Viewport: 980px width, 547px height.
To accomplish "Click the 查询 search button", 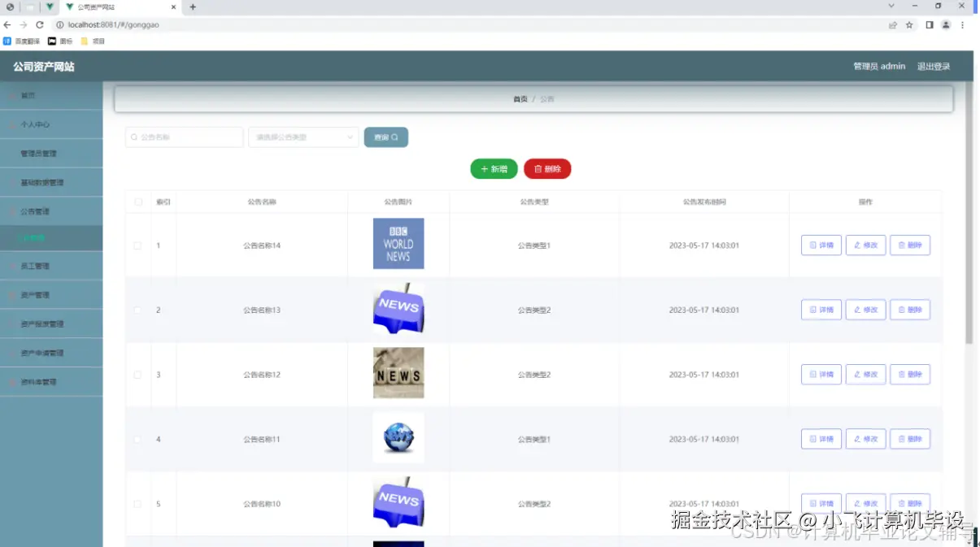I will (x=385, y=137).
